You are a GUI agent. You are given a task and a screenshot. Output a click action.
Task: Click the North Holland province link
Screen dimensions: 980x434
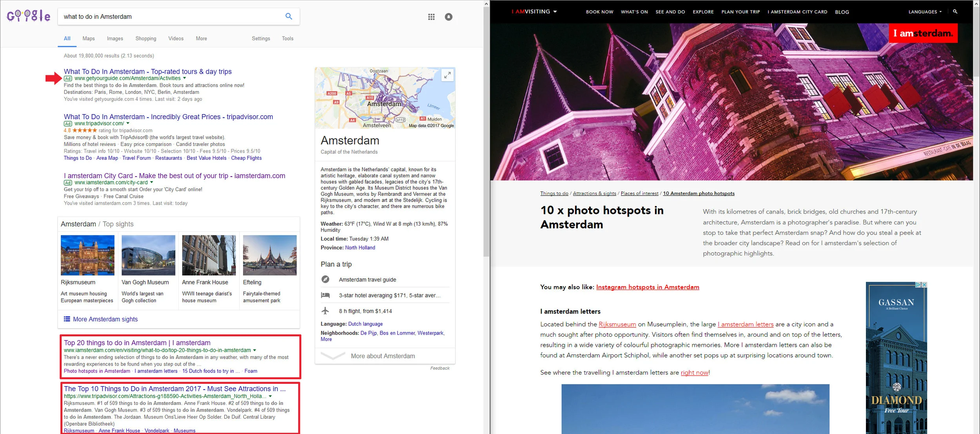click(360, 248)
